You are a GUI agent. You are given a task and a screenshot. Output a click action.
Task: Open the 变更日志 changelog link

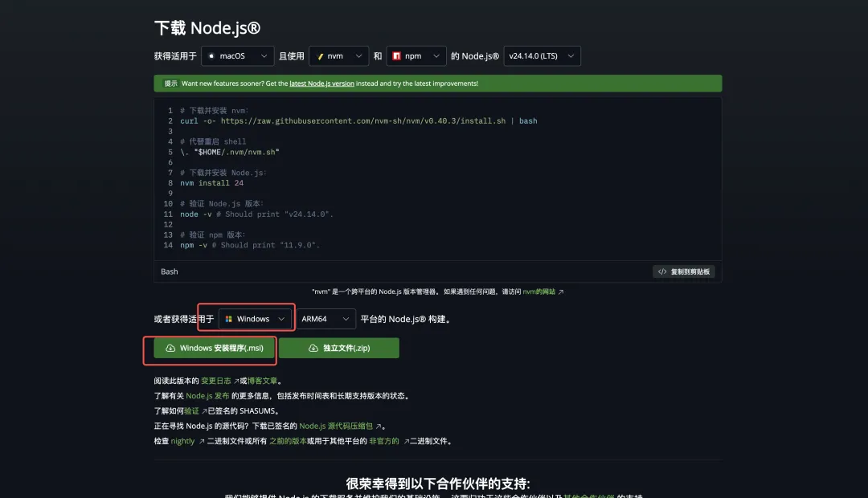point(216,381)
